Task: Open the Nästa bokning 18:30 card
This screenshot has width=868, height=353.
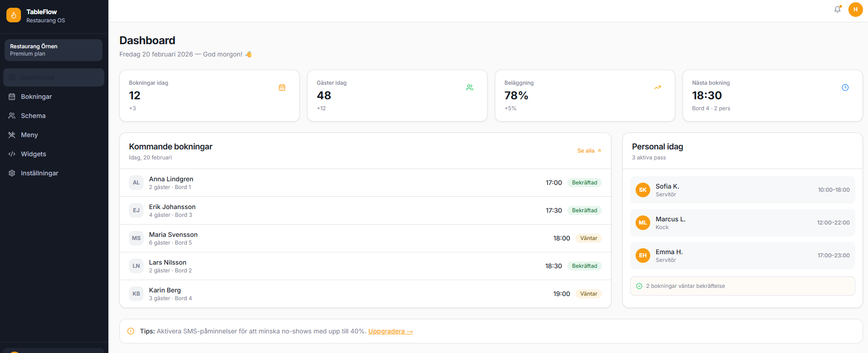Action: click(773, 96)
